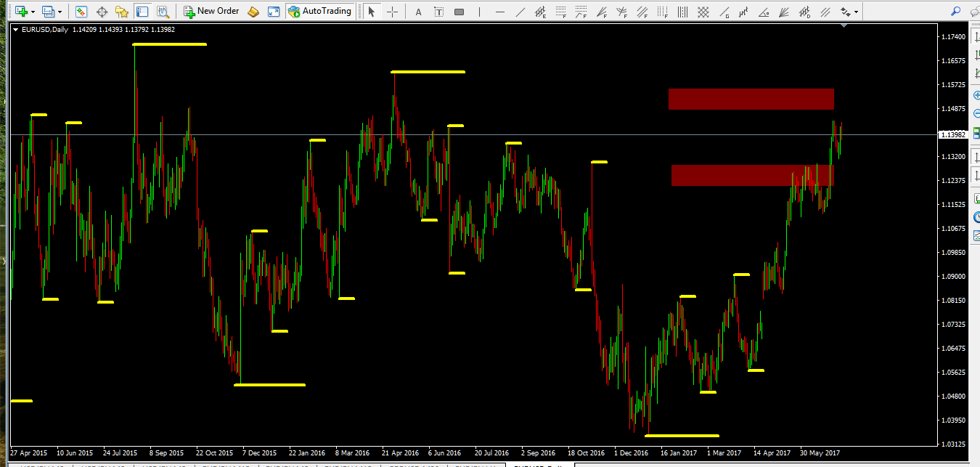Select the arrow Cursor tool

pyautogui.click(x=372, y=12)
